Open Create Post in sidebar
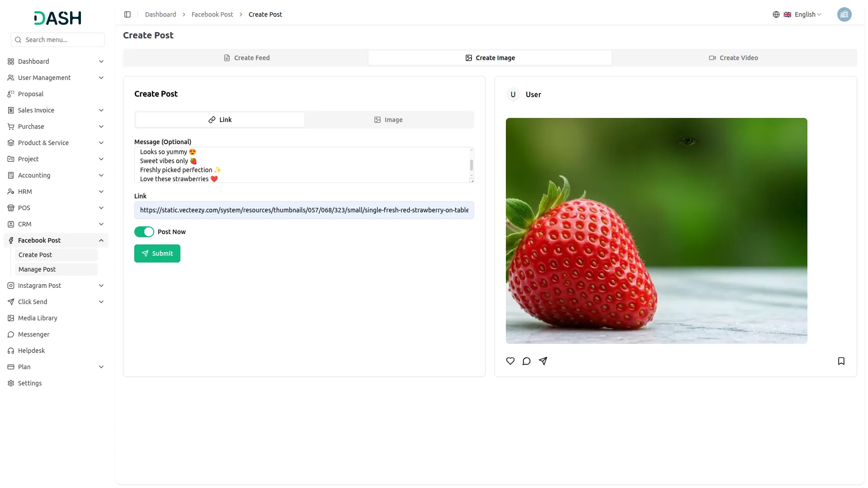868x488 pixels. pos(56,255)
